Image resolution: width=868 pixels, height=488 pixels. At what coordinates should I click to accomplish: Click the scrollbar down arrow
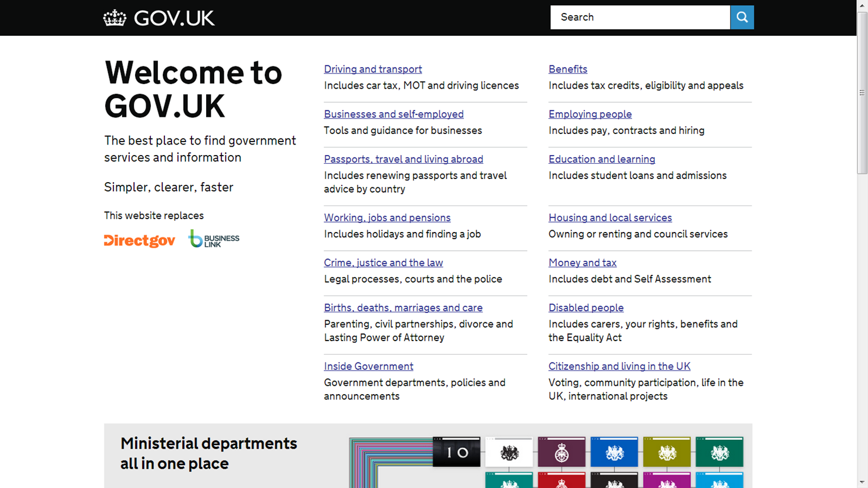(862, 483)
